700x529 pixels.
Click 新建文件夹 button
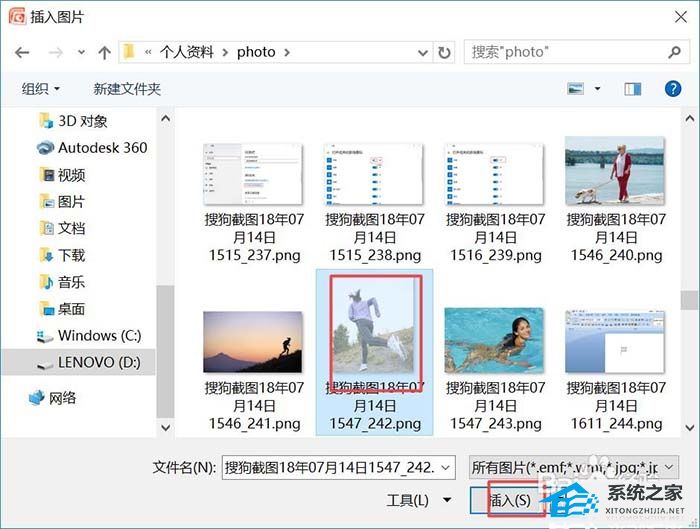(x=127, y=89)
